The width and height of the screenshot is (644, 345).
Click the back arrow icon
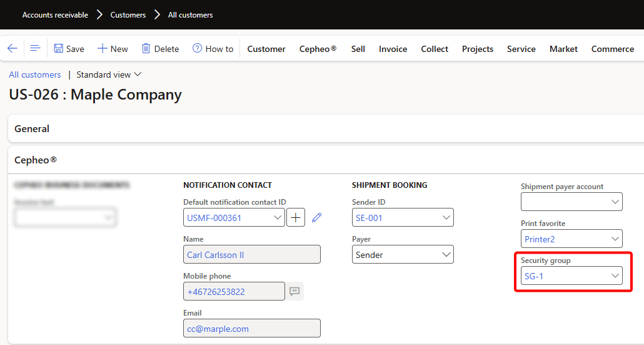point(13,49)
